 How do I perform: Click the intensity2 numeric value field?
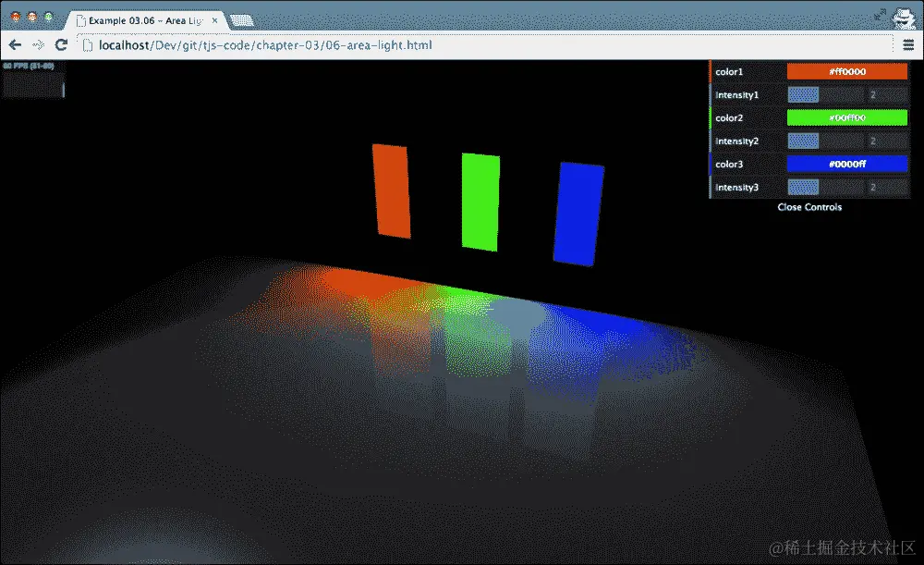887,141
